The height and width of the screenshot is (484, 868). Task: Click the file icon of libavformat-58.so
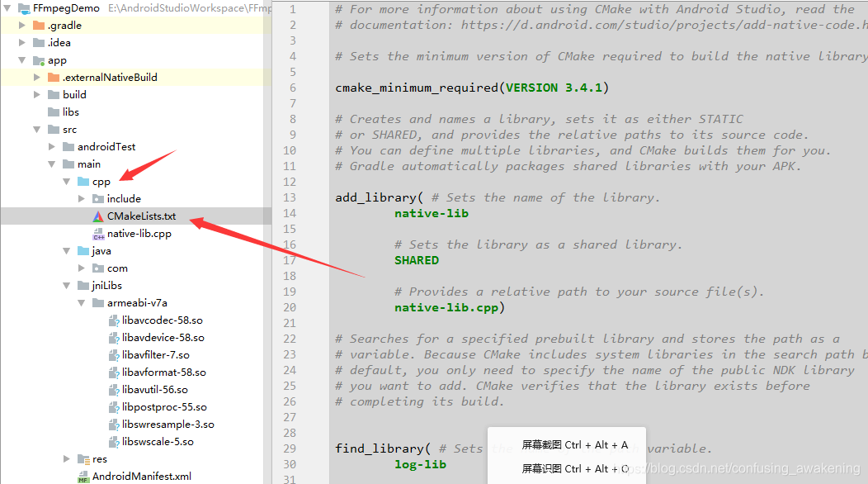tap(114, 372)
